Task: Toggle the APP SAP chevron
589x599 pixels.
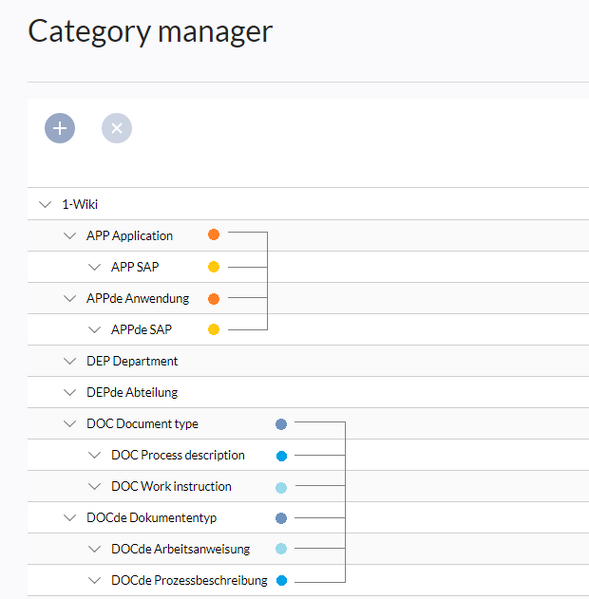Action: coord(94,267)
